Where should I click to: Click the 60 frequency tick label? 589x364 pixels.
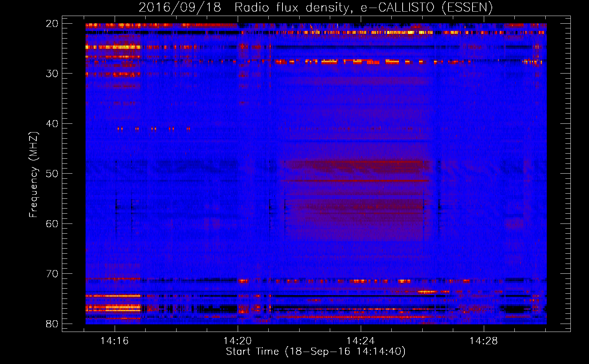(52, 223)
